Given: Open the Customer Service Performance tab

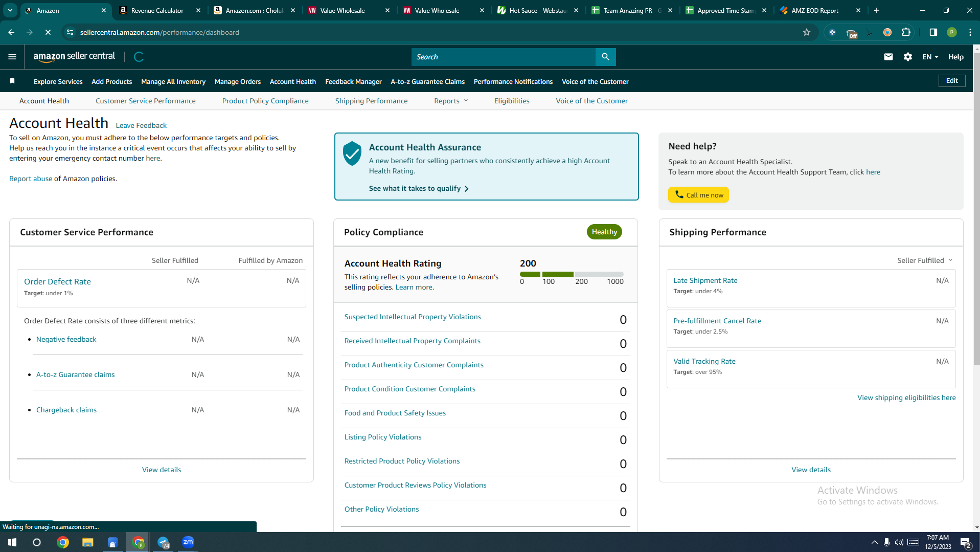Looking at the screenshot, I should [x=146, y=101].
